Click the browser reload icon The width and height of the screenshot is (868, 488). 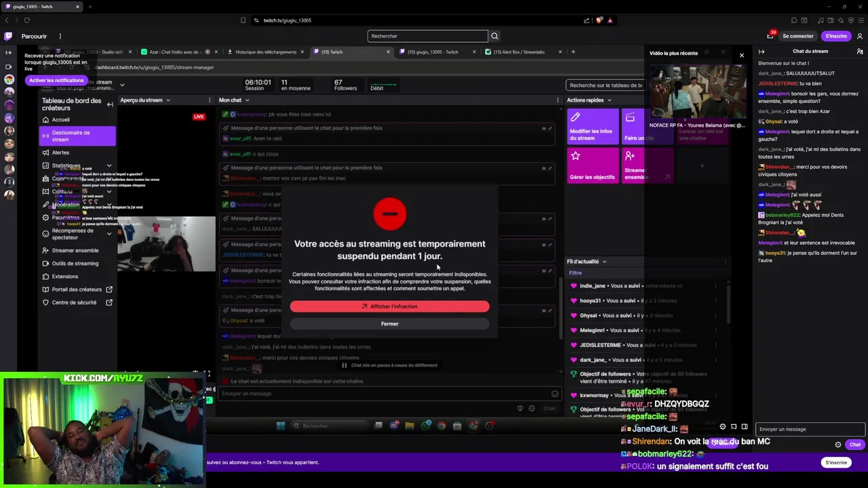pyautogui.click(x=27, y=20)
